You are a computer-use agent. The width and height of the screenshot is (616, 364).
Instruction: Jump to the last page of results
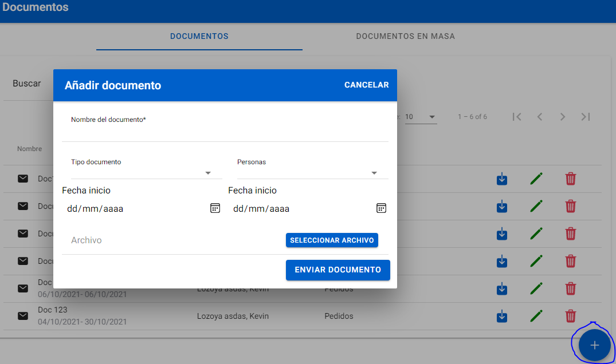click(x=585, y=117)
